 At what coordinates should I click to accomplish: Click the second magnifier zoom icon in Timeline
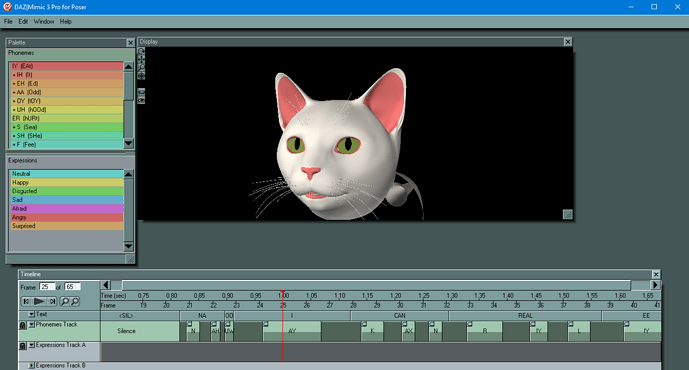pos(75,301)
